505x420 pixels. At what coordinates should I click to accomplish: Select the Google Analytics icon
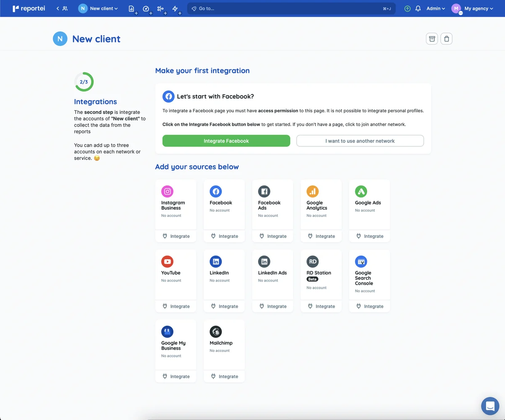point(313,192)
